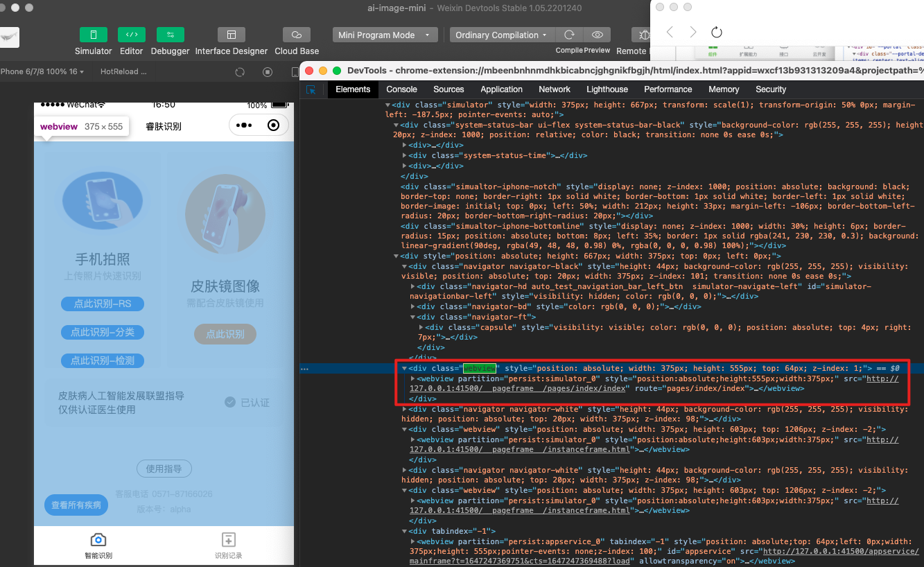Click the simulator refresh icon beside HotReload
Viewport: 924px width, 567px height.
click(x=240, y=71)
